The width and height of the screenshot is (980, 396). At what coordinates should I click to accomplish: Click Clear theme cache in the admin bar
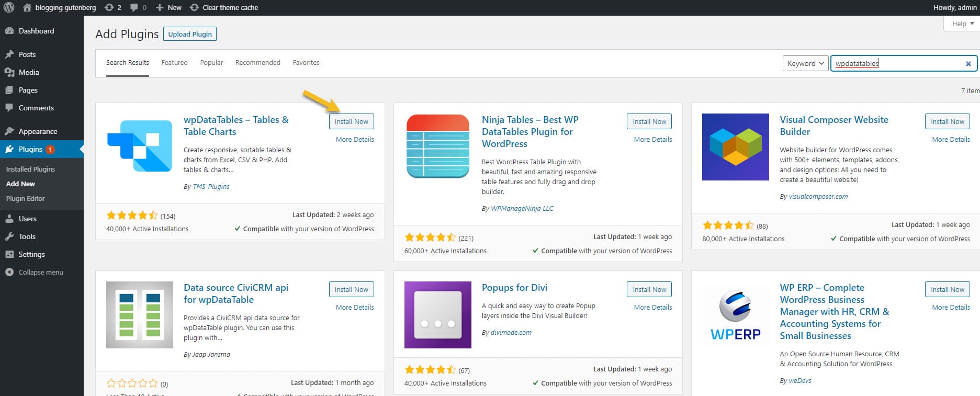pyautogui.click(x=224, y=7)
